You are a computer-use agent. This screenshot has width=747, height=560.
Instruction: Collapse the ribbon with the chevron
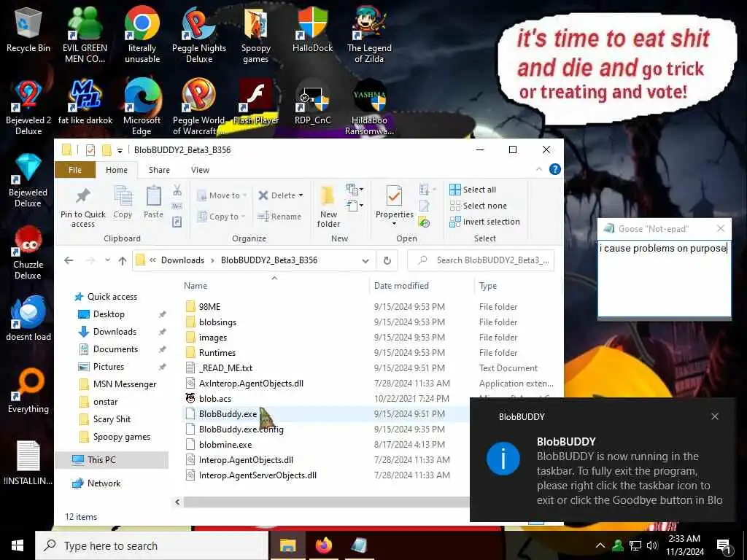coord(539,169)
